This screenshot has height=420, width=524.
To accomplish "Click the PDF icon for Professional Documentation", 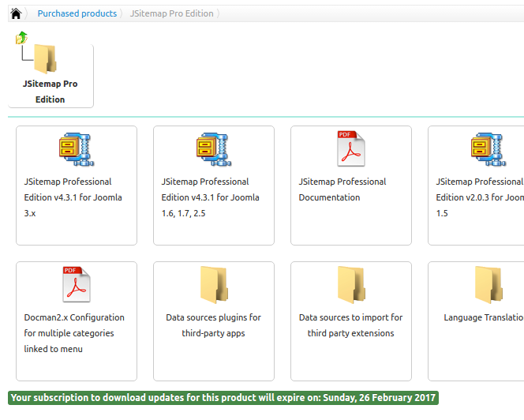I will (351, 148).
